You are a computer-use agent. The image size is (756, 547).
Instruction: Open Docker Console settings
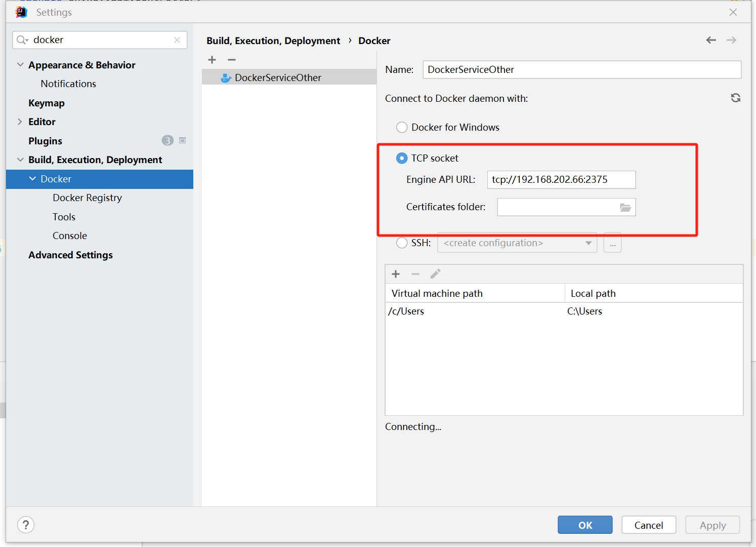pyautogui.click(x=70, y=236)
